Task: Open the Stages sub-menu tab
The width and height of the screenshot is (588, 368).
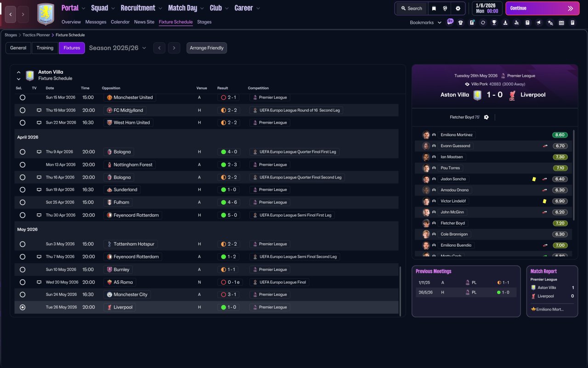Action: point(204,22)
